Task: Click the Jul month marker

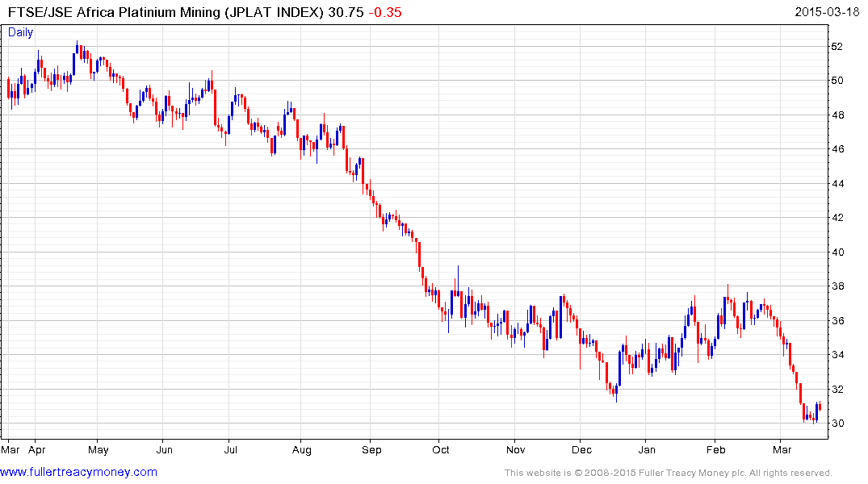Action: tap(232, 449)
